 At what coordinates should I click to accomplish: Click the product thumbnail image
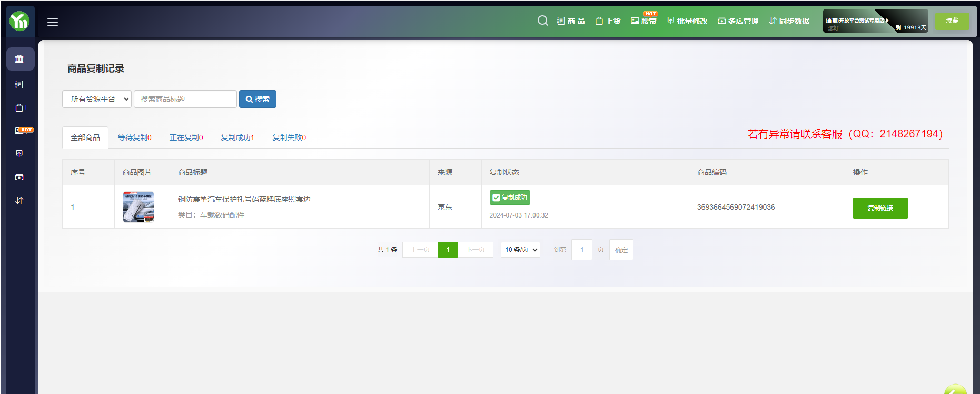coord(138,207)
